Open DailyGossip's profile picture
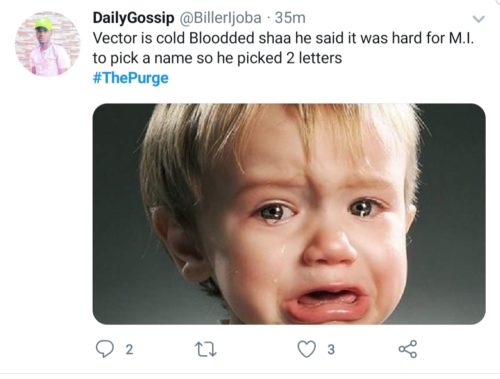 pos(47,44)
